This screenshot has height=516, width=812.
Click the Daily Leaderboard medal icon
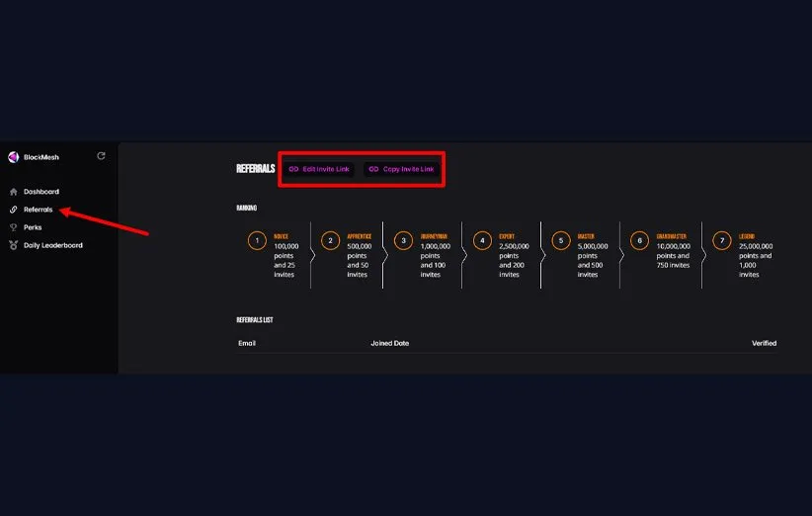point(13,245)
